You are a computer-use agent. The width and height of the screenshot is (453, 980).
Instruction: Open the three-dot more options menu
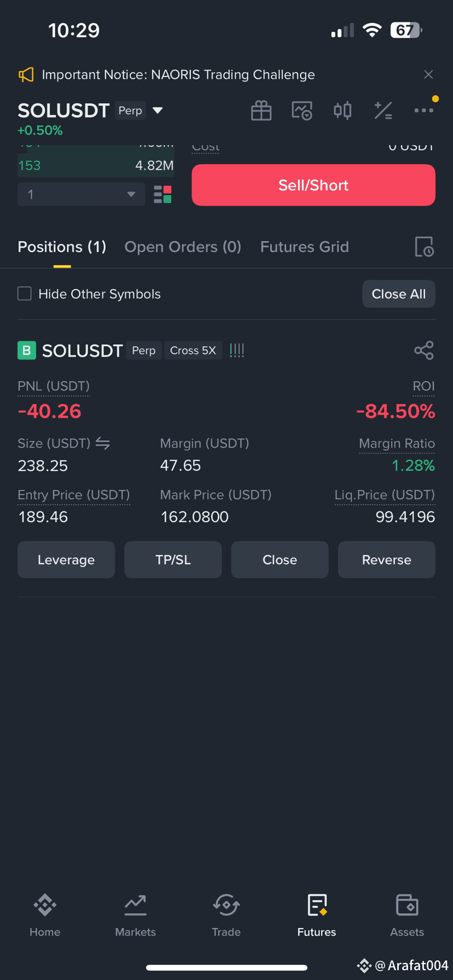424,110
